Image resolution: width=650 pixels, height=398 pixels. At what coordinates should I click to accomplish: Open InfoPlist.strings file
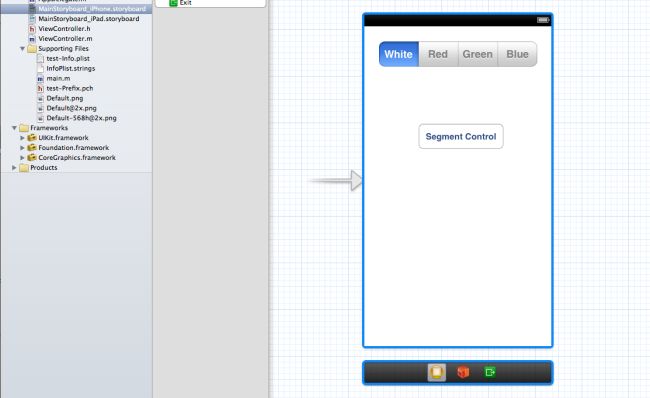71,68
